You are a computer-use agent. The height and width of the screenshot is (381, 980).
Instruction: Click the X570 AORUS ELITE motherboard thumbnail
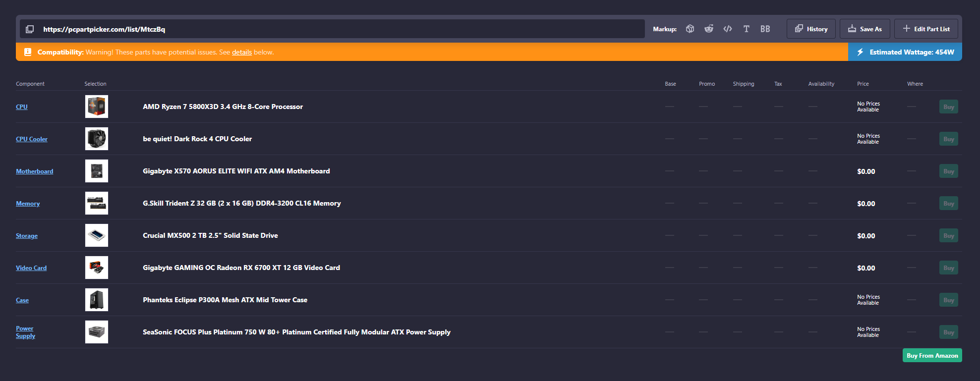pos(97,171)
